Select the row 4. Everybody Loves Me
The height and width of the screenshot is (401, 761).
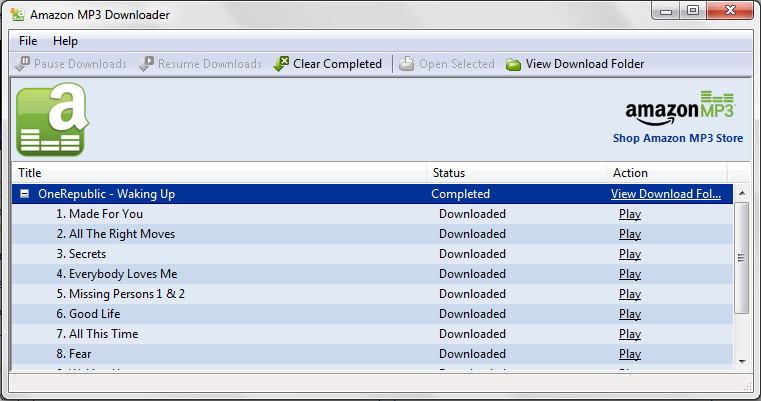pos(372,274)
